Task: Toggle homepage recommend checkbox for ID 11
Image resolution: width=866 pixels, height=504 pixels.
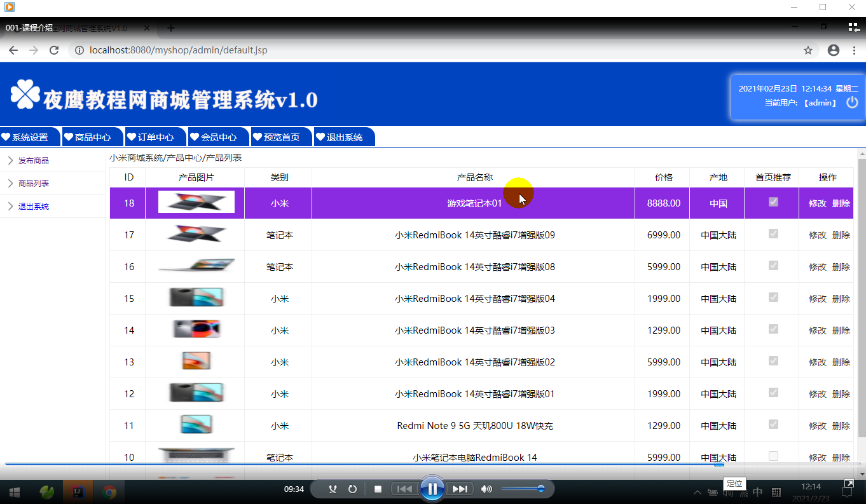Action: [773, 425]
